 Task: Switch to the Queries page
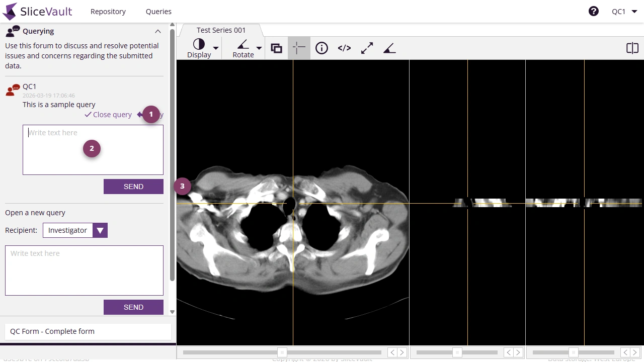(158, 11)
